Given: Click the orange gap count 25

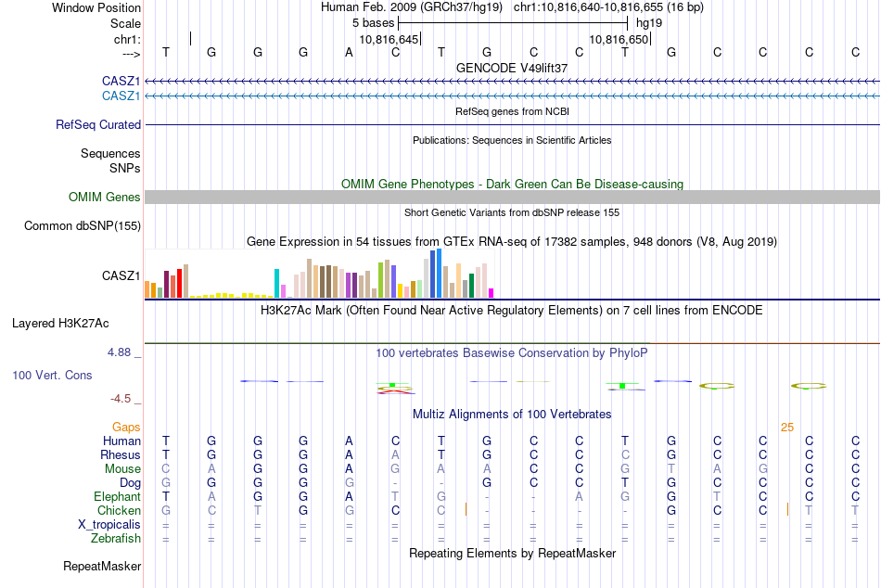Looking at the screenshot, I should pos(787,428).
